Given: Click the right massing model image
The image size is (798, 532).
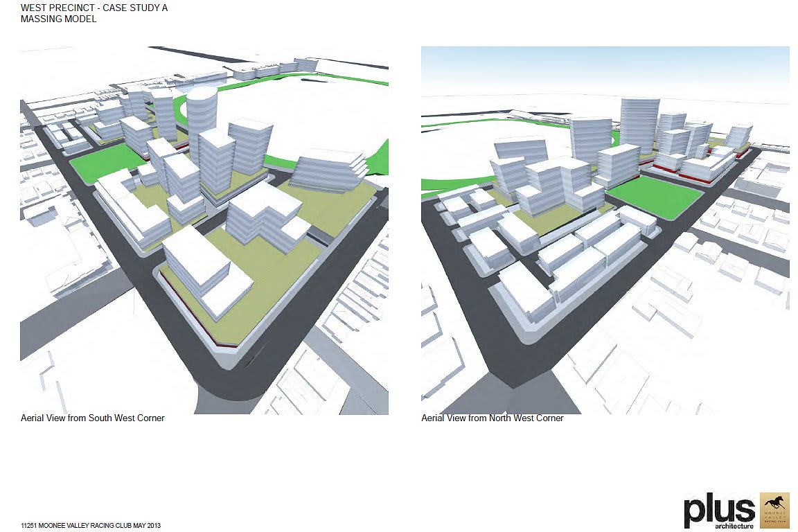Looking at the screenshot, I should [x=605, y=229].
